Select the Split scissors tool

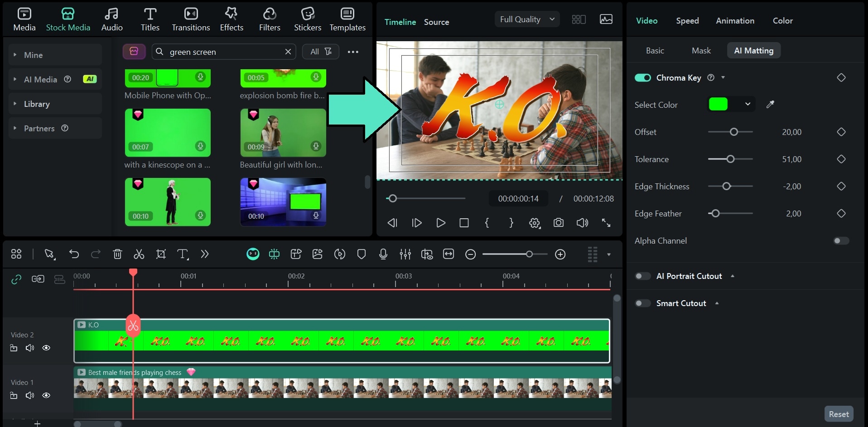click(139, 254)
